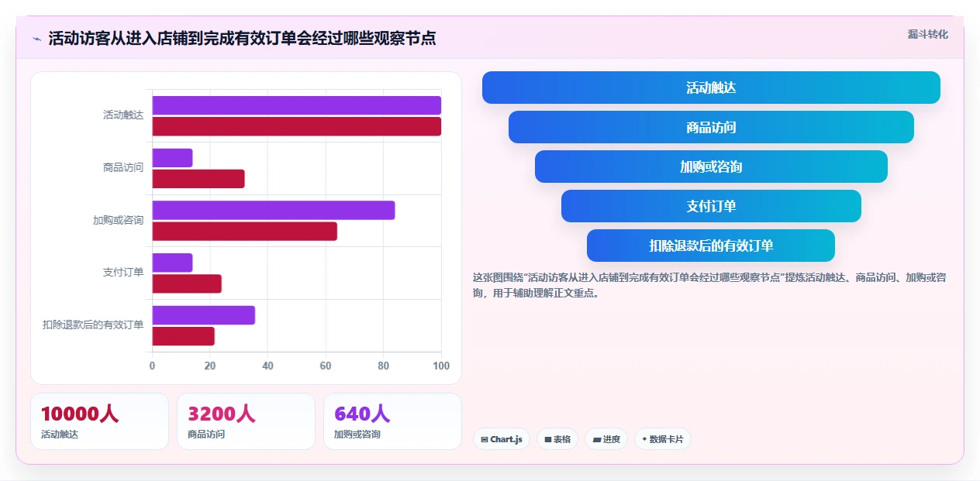Select the 表格 tag chip
The width and height of the screenshot is (980, 481).
(x=557, y=439)
